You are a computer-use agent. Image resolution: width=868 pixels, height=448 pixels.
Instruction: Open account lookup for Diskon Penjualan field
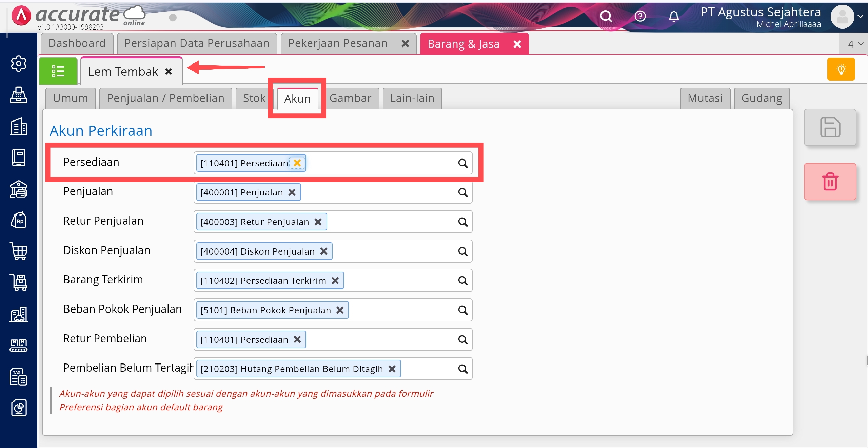[x=463, y=251]
